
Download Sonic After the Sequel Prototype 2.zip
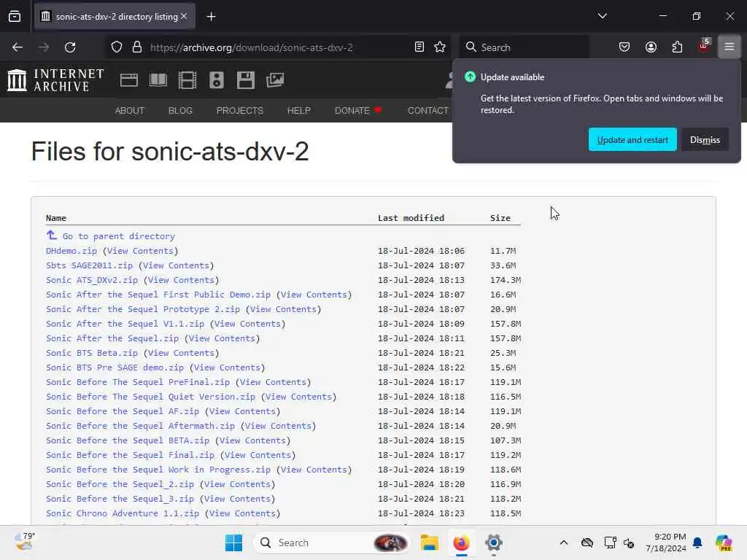pos(143,309)
